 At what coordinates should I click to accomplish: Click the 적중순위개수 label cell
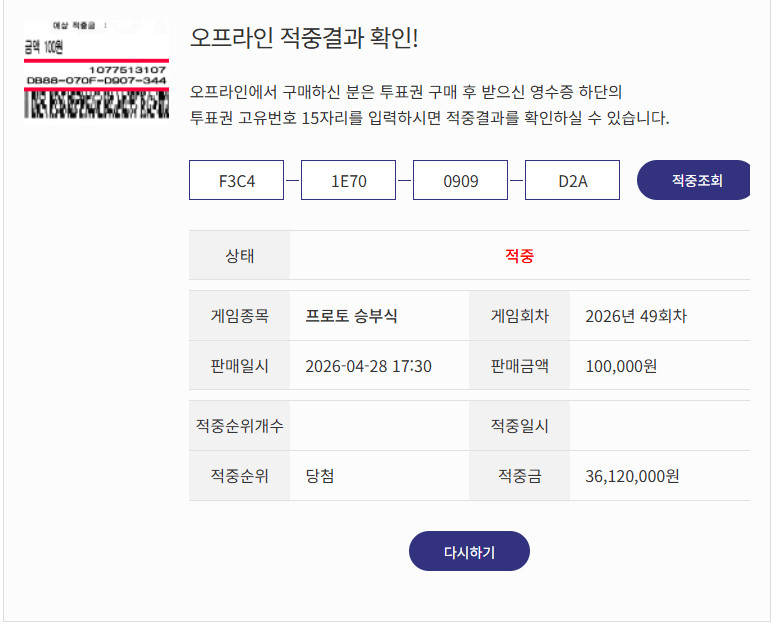coord(239,426)
